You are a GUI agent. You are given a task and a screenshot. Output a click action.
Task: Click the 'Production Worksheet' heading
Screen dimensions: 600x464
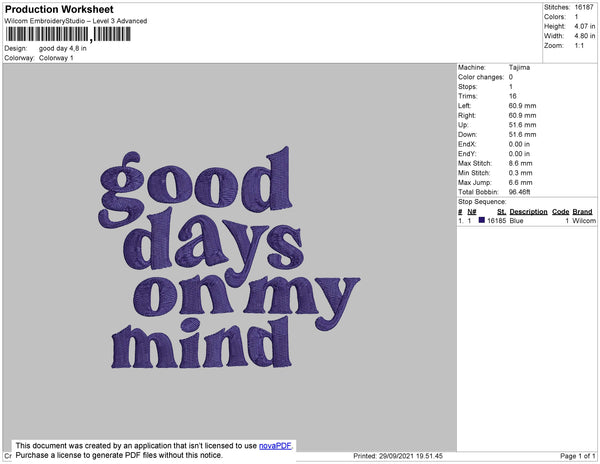[x=59, y=9]
